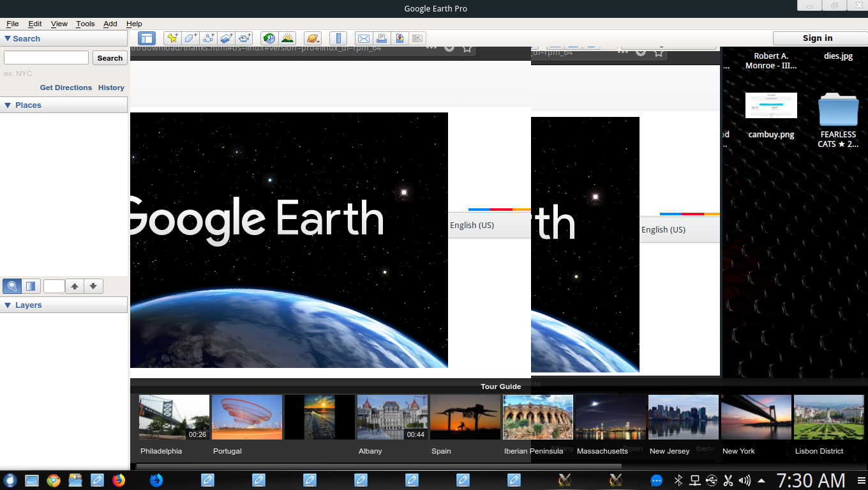Add a placemark with the pushpin icon
This screenshot has width=868, height=490.
pos(172,38)
